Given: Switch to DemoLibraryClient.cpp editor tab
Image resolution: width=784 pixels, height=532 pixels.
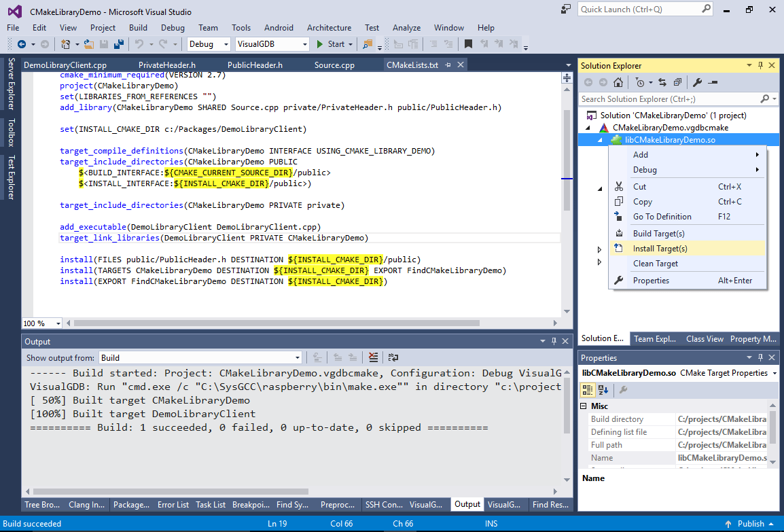Looking at the screenshot, I should point(65,65).
